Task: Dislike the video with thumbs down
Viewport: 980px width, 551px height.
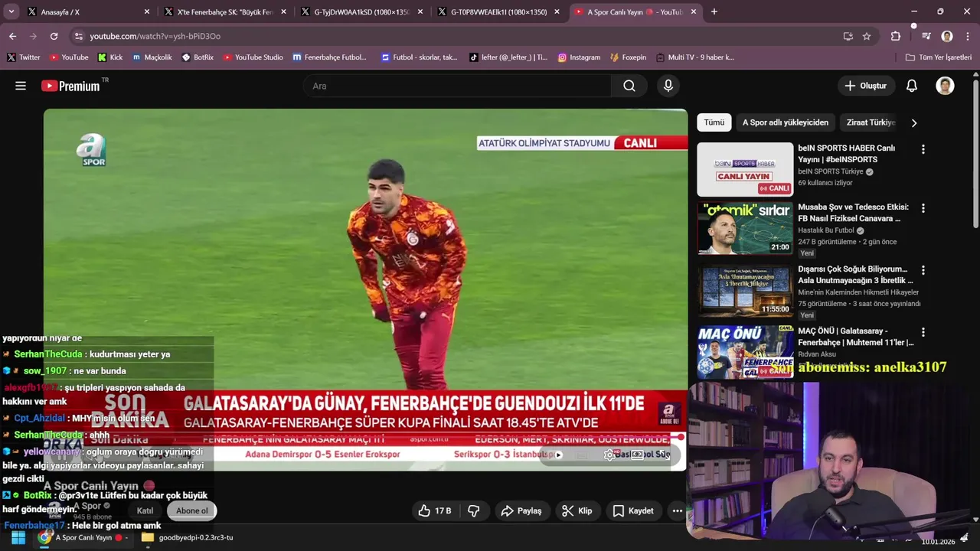Action: tap(474, 510)
